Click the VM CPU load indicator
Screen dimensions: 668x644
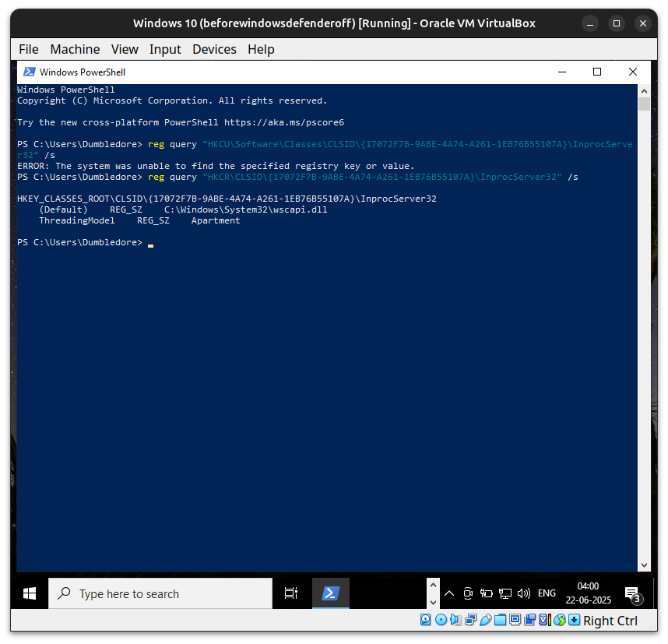coord(545,620)
